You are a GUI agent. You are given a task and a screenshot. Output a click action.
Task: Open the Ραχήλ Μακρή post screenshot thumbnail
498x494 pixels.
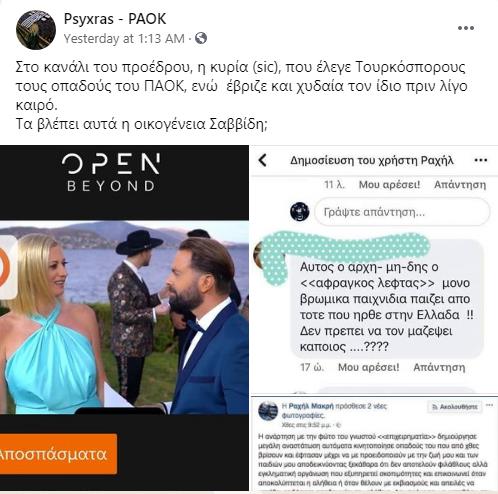pos(374,444)
